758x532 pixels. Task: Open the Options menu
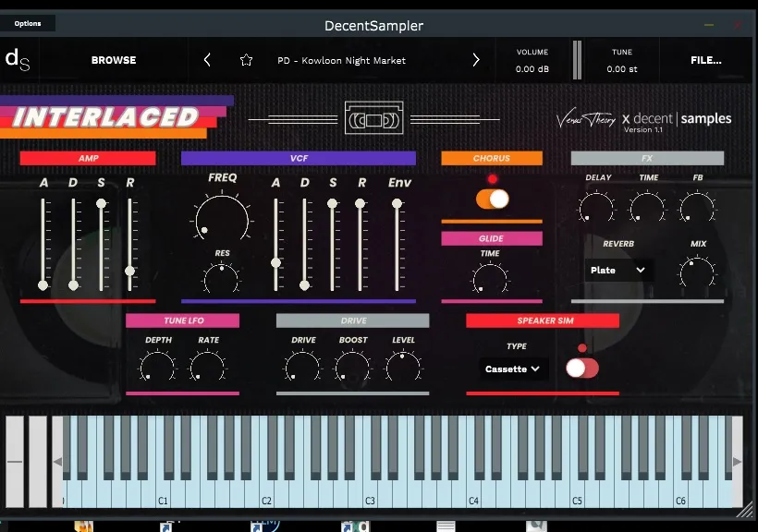28,23
